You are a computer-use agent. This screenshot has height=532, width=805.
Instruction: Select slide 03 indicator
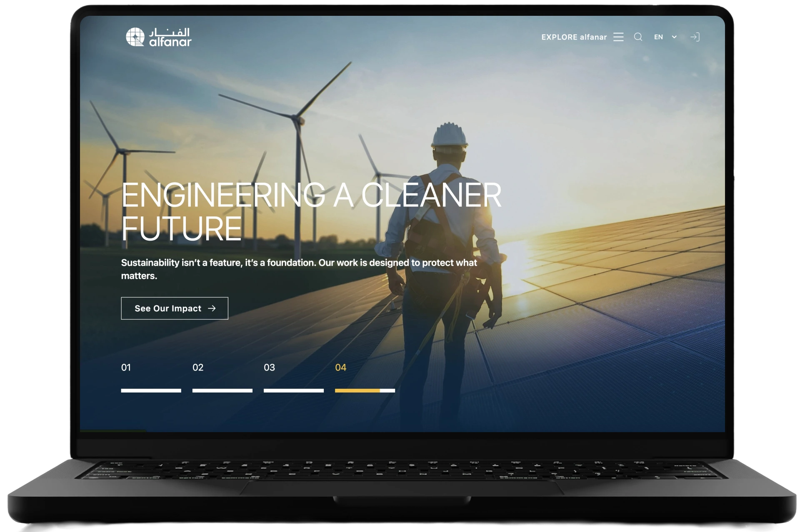click(x=269, y=368)
